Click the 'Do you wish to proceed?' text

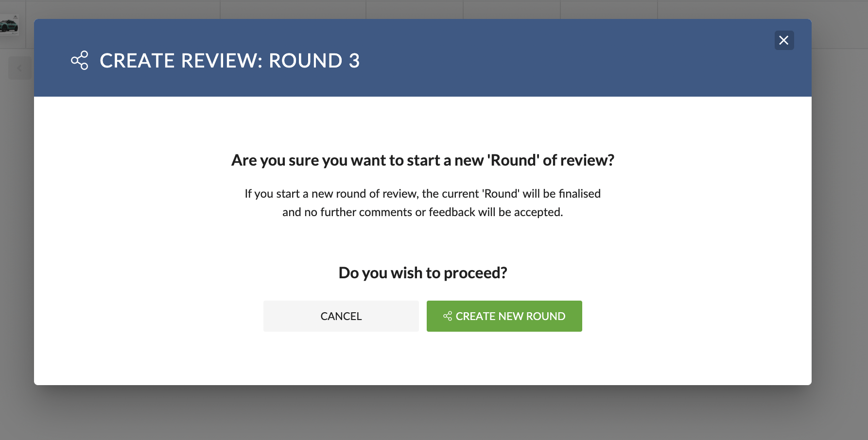tap(422, 273)
